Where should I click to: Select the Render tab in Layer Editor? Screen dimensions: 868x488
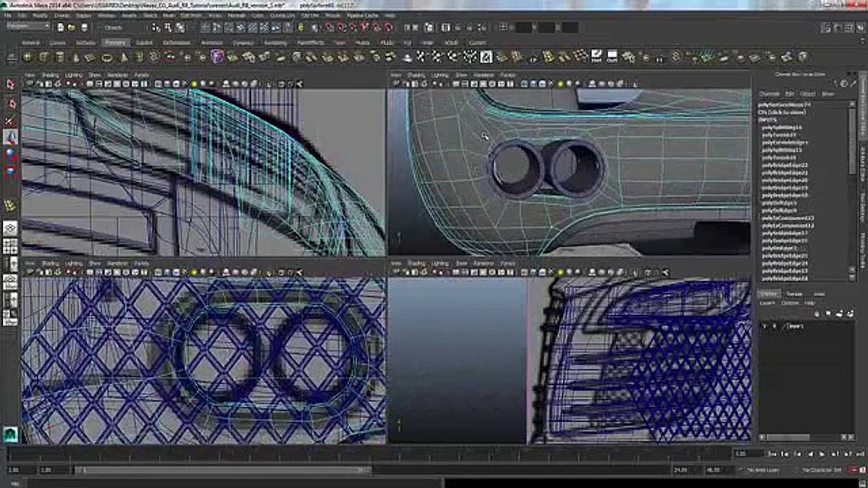point(794,293)
